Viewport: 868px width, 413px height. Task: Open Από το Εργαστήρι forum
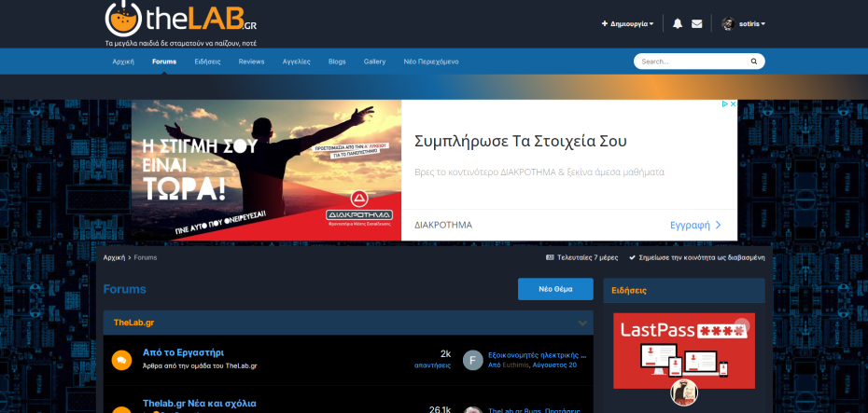183,352
